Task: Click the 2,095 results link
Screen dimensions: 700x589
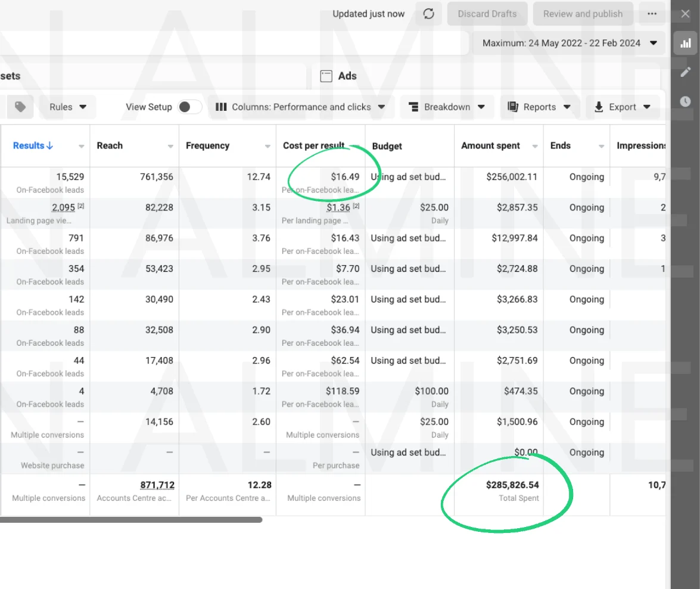Action: (x=63, y=208)
